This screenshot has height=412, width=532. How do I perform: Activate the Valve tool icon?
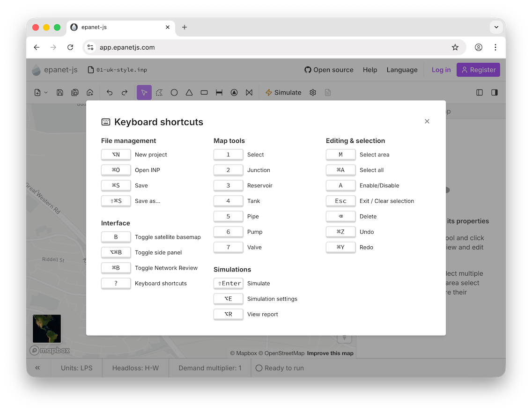coord(249,93)
